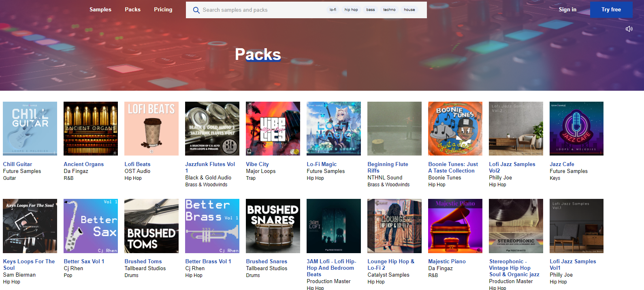Open the Lo-Fi Magic title link
Viewport: 644px width, 290px height.
[322, 164]
